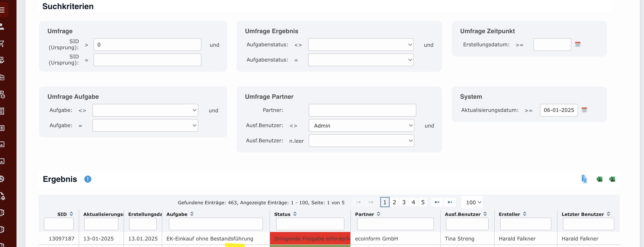The image size is (644, 247).
Task: Click the blue document export icon above results
Action: pos(584,179)
